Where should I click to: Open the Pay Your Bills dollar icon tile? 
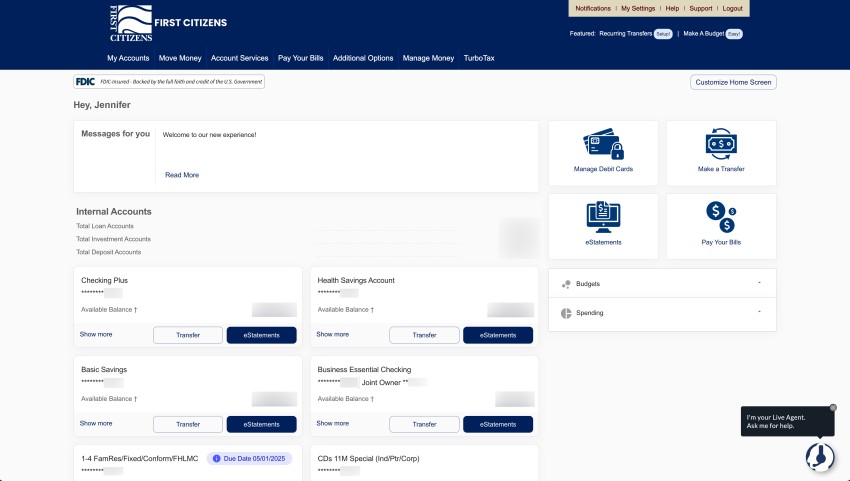pyautogui.click(x=721, y=226)
